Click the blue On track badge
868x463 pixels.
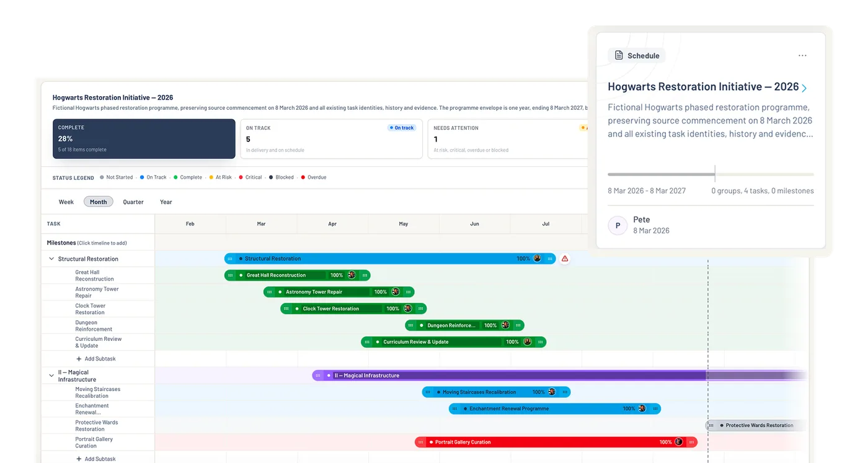pos(402,128)
